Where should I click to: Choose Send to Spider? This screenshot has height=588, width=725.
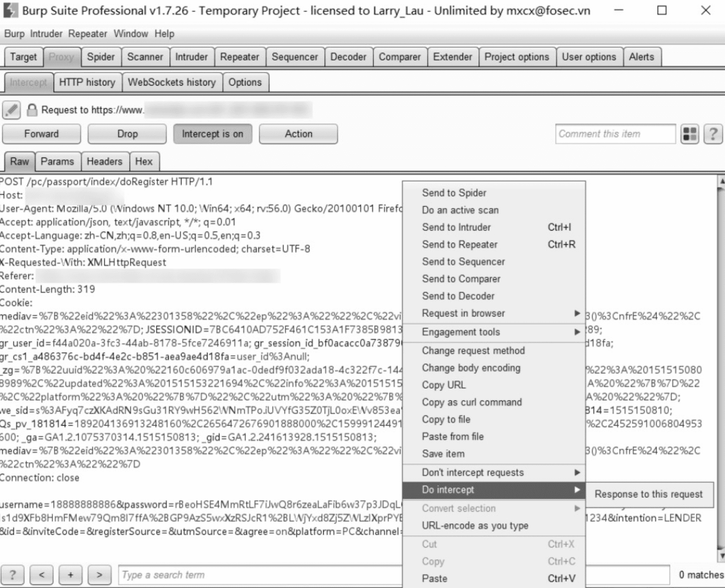(x=494, y=193)
